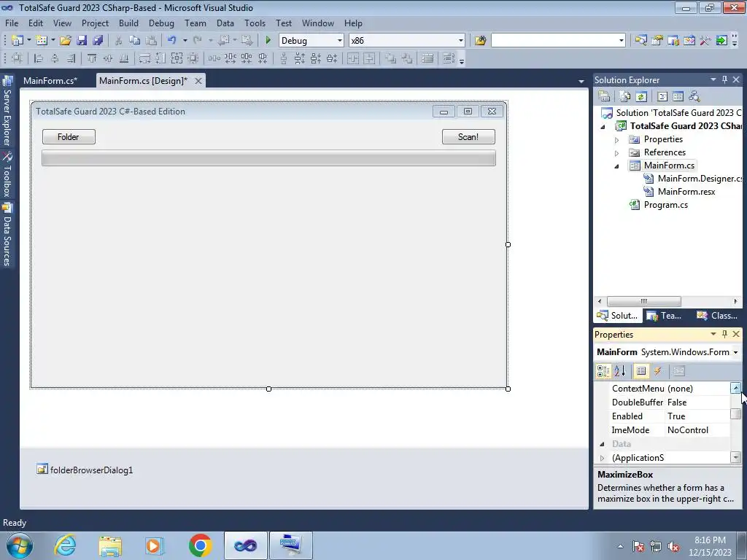747x560 pixels.
Task: Refresh the Solution Explorer
Action: [641, 96]
